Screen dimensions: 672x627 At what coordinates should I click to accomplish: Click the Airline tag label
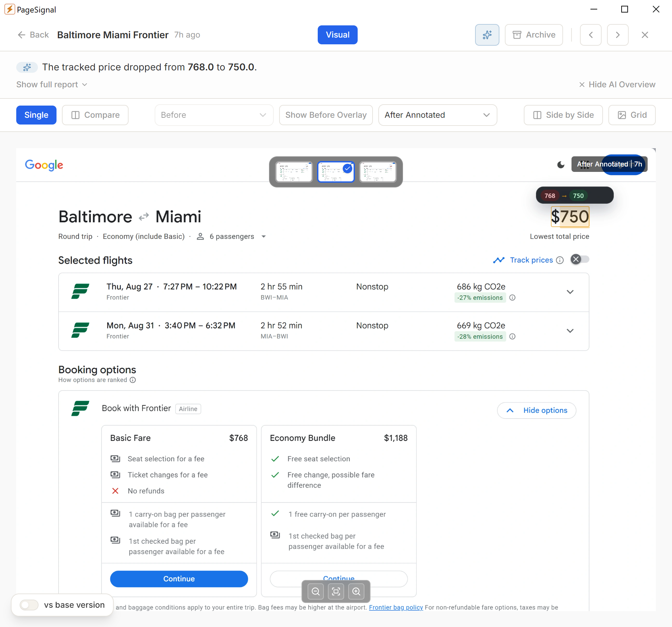[x=188, y=409]
